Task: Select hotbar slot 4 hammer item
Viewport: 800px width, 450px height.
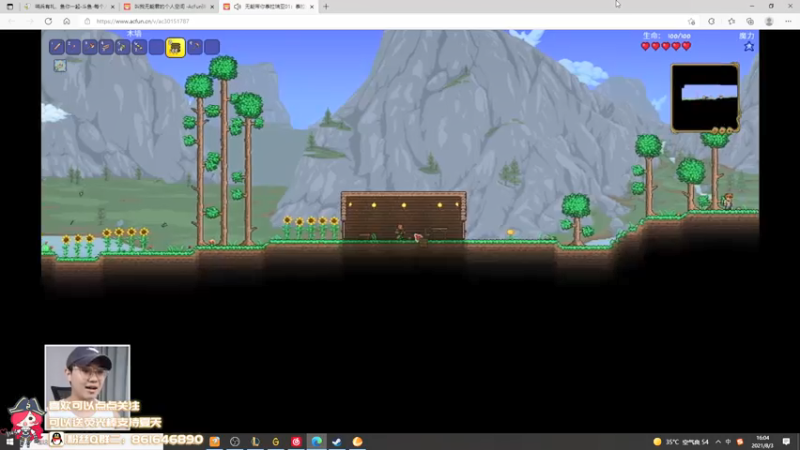Action: [x=106, y=47]
